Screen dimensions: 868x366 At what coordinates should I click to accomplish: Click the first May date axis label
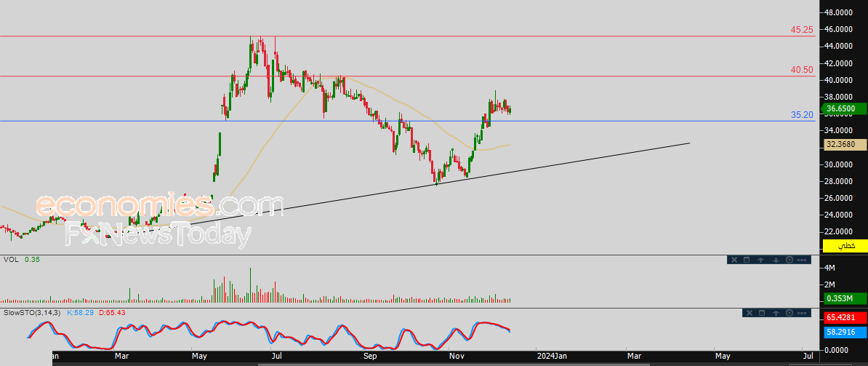tap(199, 356)
